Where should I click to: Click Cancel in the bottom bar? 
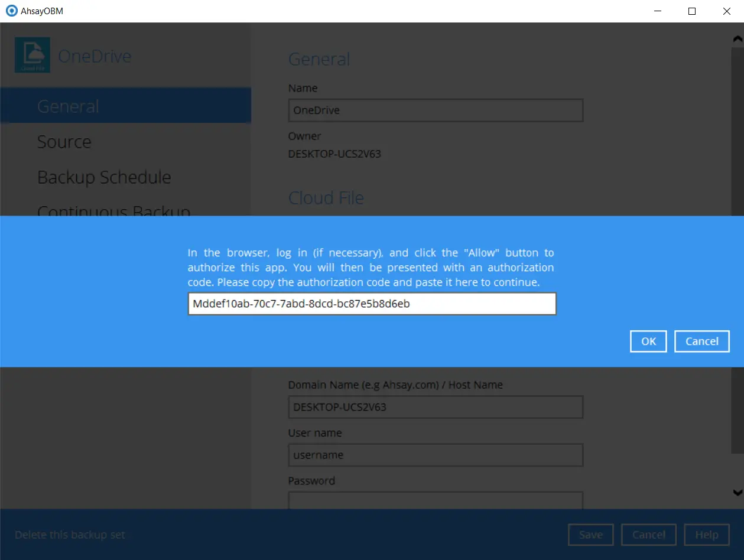648,534
